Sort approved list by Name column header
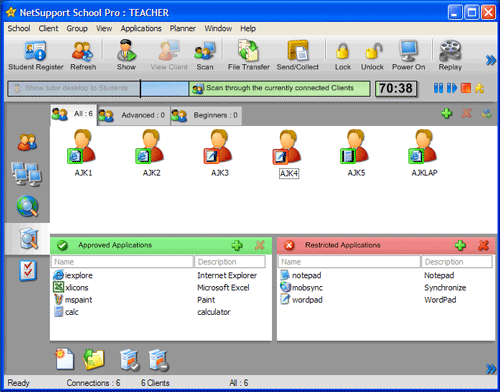The image size is (500, 392). click(122, 262)
